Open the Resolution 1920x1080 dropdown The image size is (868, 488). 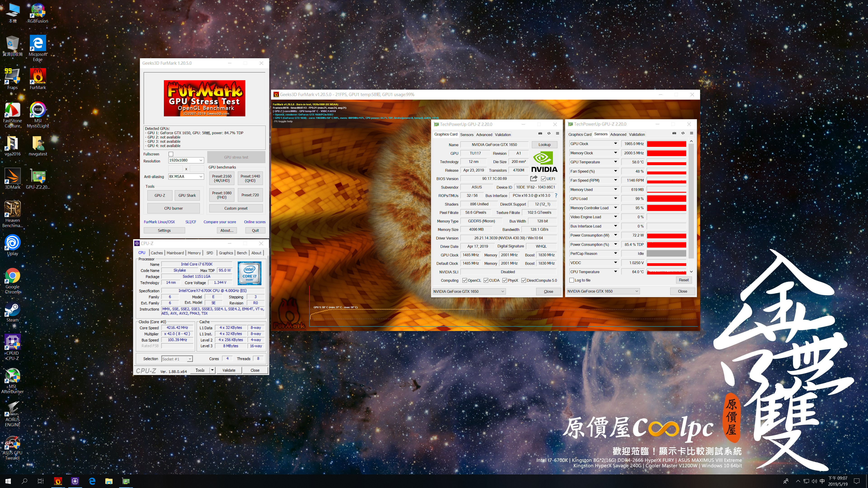(x=186, y=160)
